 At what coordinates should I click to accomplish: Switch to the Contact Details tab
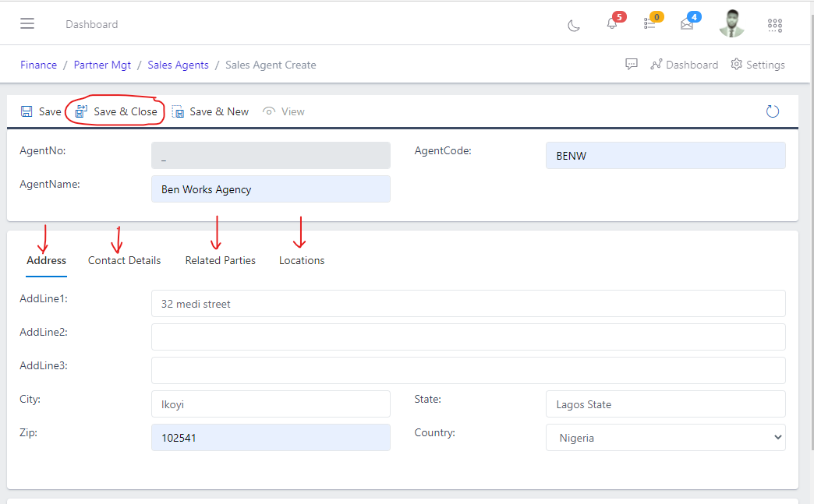[124, 260]
